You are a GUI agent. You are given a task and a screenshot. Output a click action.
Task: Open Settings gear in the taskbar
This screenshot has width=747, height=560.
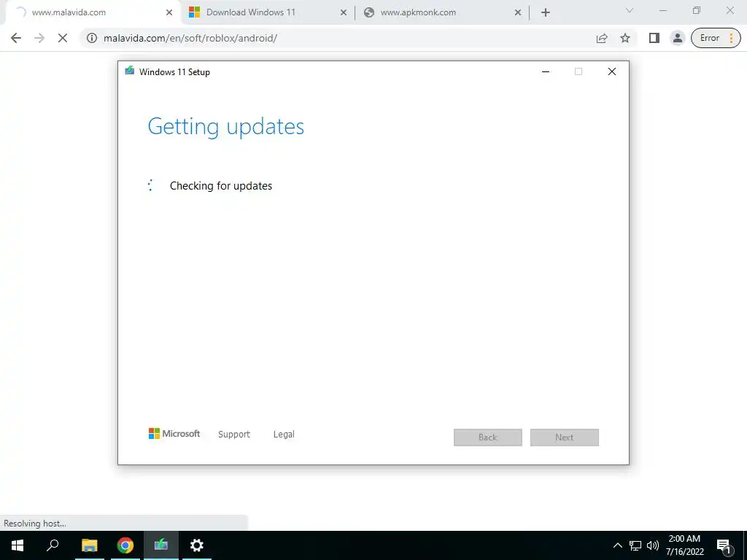(197, 545)
